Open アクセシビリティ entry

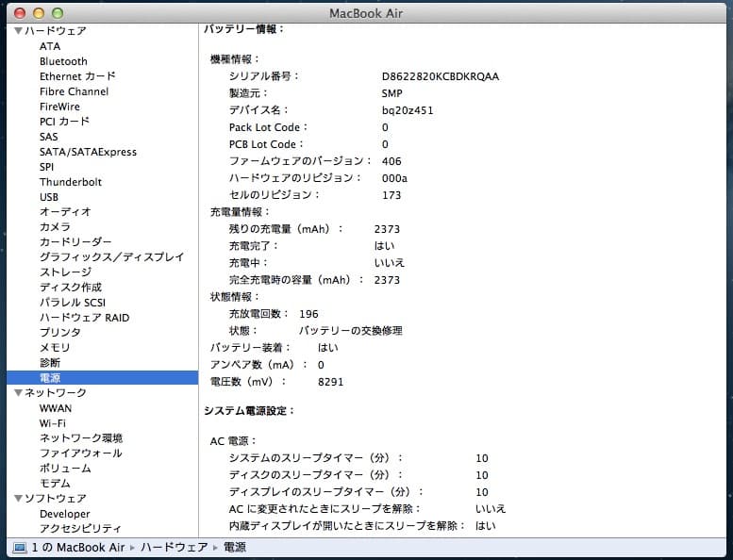pyautogui.click(x=80, y=528)
